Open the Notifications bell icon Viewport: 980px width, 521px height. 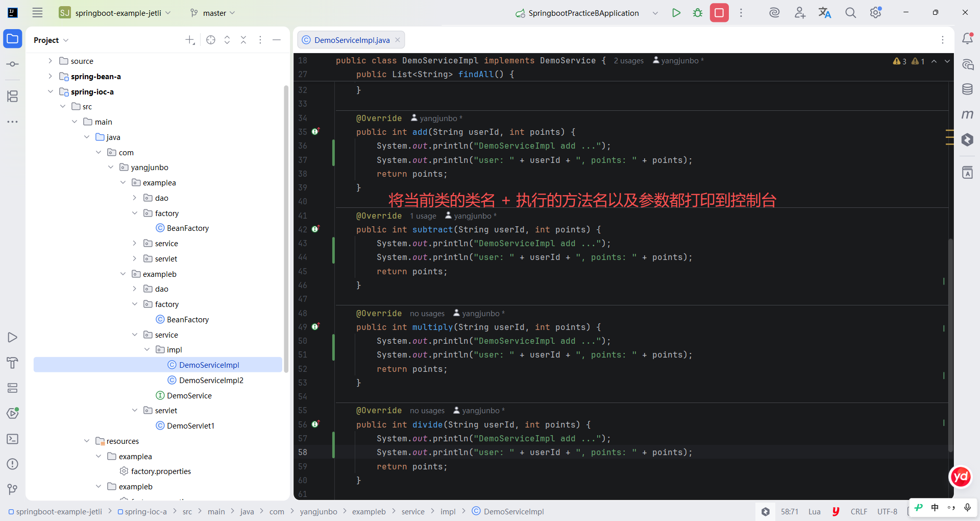pos(967,39)
